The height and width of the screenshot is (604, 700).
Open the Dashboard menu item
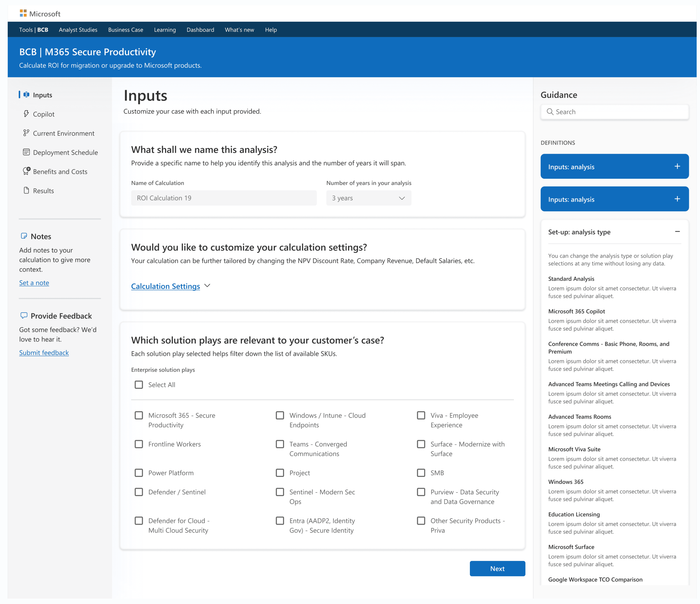(x=200, y=30)
